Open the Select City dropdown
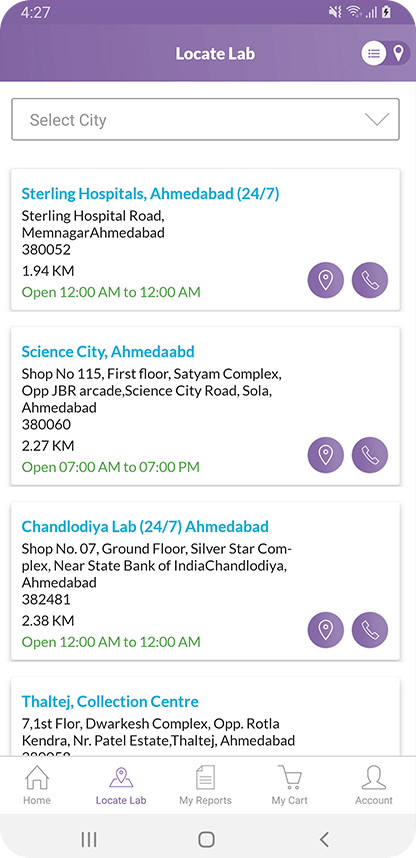Image resolution: width=416 pixels, height=858 pixels. point(205,119)
